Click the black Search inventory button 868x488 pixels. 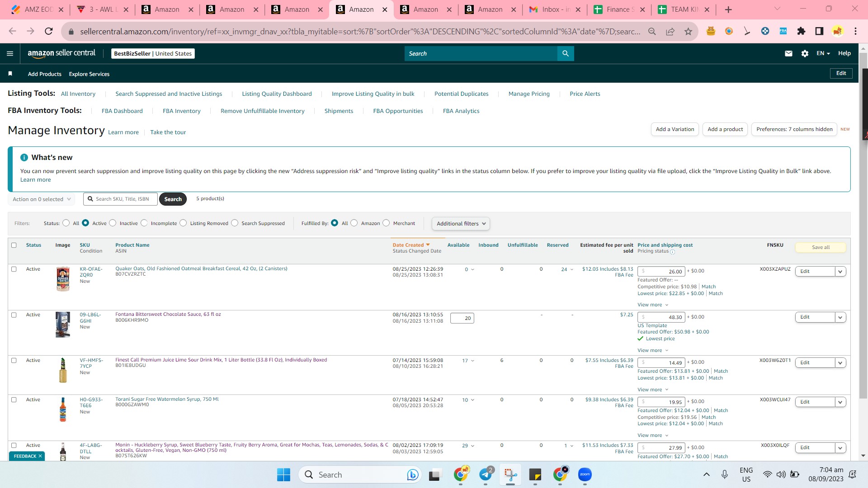[x=173, y=199]
